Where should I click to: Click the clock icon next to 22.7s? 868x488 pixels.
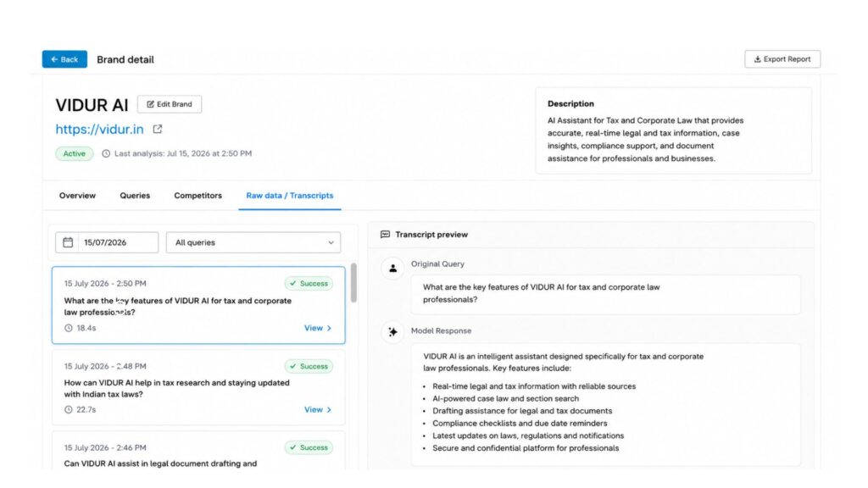tap(69, 409)
